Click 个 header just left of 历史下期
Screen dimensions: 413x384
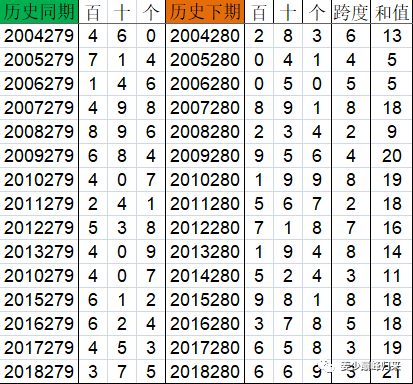pos(151,12)
